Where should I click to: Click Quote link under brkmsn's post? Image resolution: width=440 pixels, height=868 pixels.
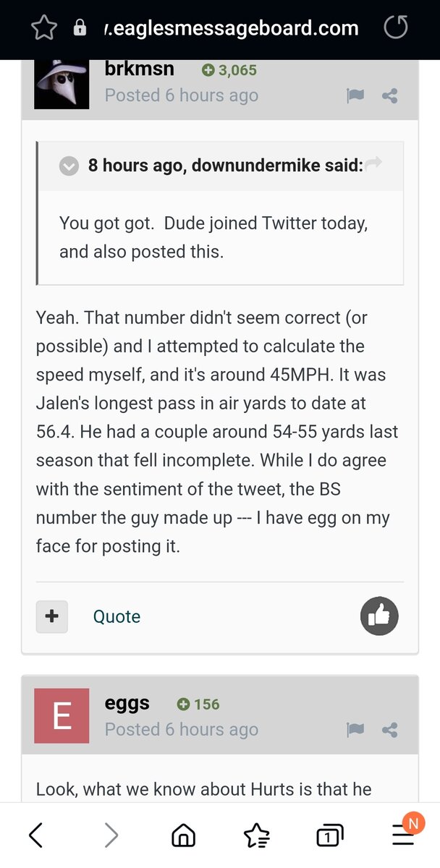(x=117, y=616)
